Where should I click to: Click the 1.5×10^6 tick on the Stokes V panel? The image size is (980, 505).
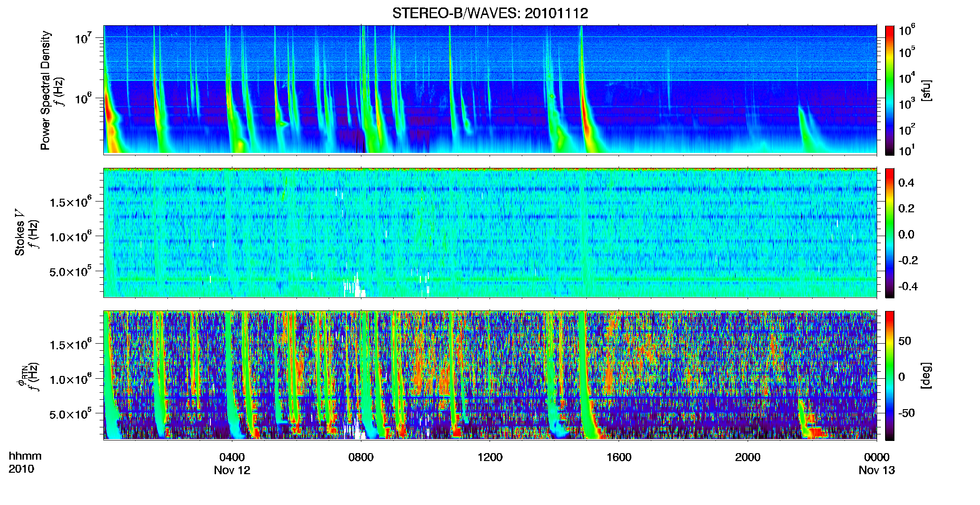click(71, 202)
